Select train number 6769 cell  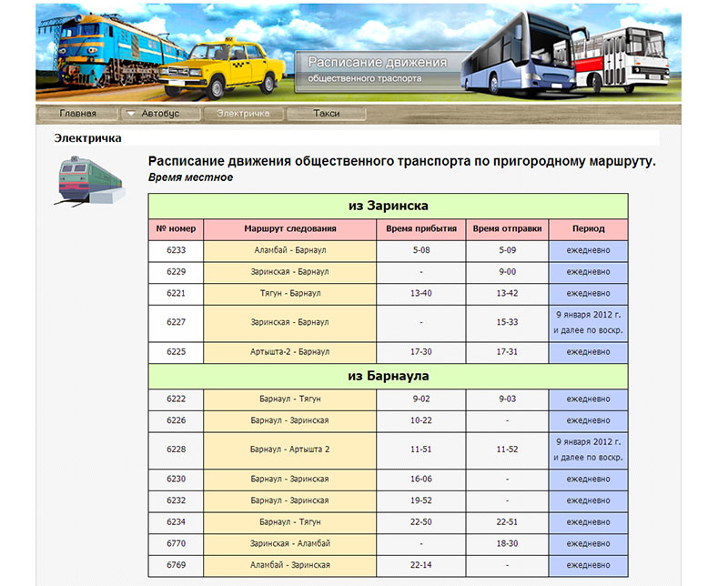coord(176,566)
